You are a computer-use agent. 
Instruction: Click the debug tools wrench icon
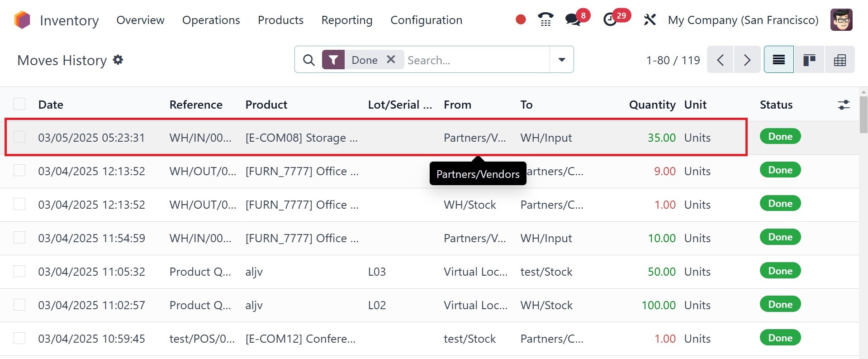(x=650, y=20)
